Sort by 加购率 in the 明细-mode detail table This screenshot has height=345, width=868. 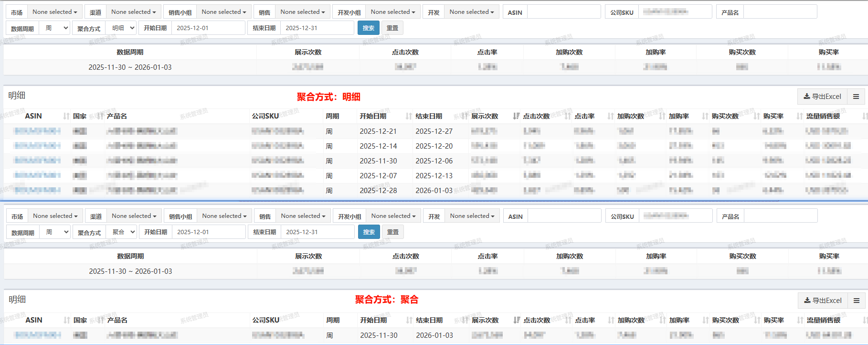pyautogui.click(x=705, y=116)
